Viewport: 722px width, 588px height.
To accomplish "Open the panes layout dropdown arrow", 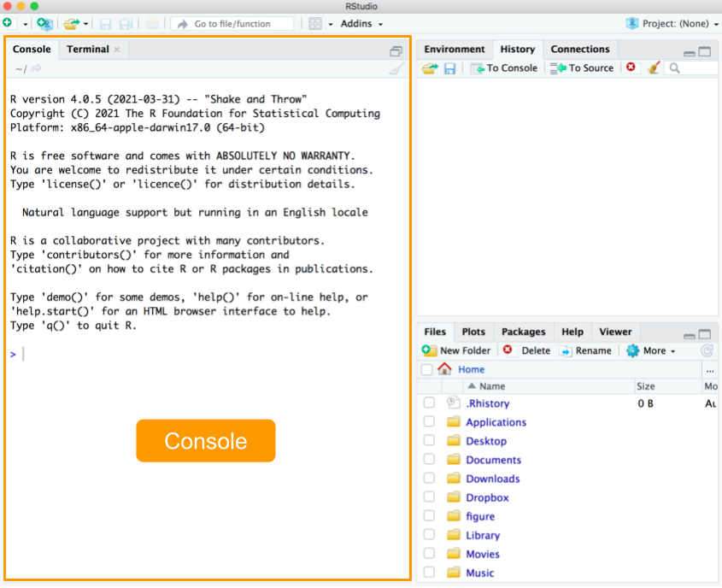I will point(330,25).
